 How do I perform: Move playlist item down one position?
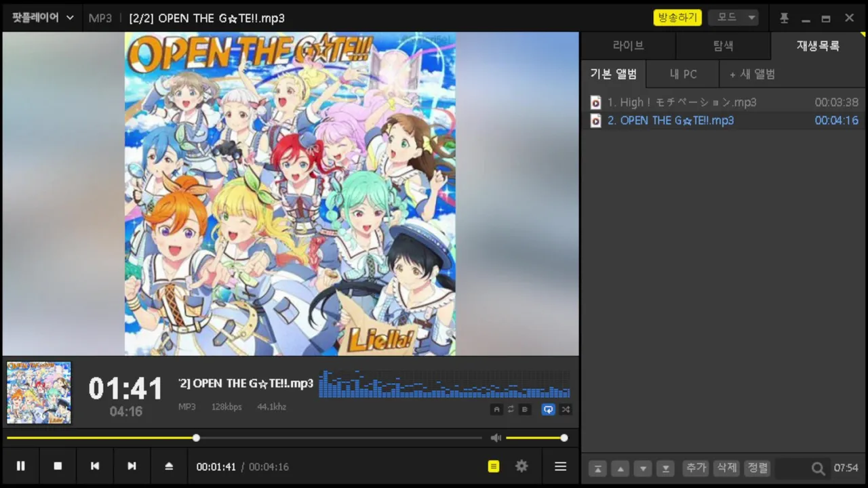tap(643, 468)
